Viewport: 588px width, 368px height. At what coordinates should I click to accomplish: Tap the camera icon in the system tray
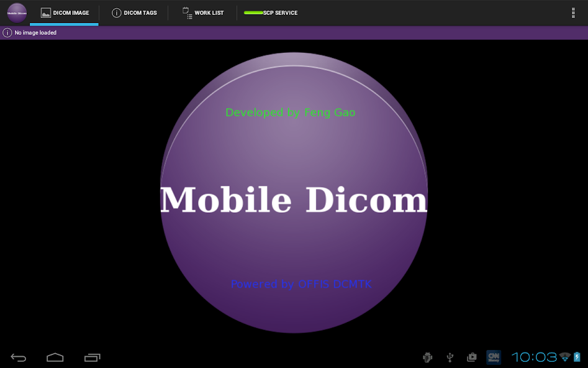click(471, 357)
